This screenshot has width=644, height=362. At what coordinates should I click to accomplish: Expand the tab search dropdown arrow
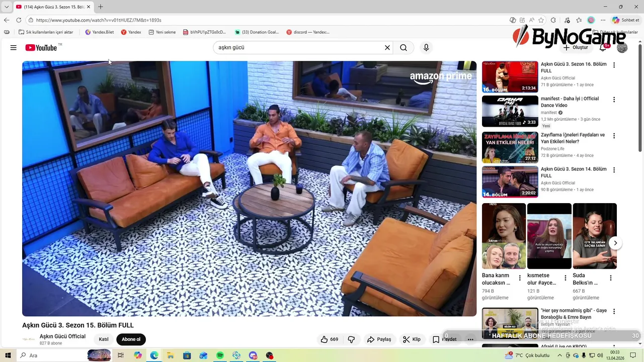click(x=6, y=7)
